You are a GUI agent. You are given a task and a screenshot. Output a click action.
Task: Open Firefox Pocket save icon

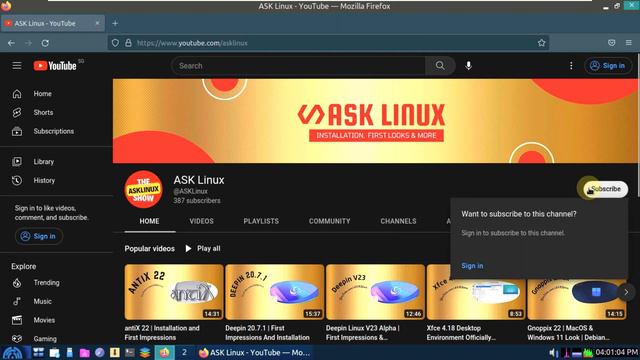[x=611, y=43]
